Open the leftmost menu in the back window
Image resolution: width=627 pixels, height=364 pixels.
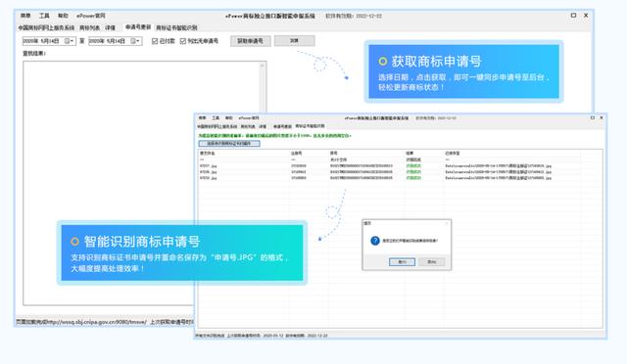point(25,16)
